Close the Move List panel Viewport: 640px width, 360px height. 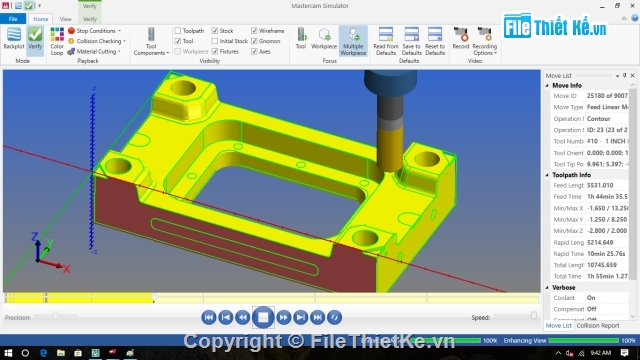click(632, 76)
